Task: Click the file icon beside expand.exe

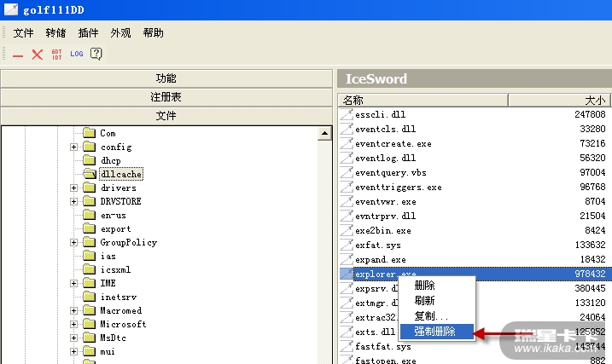Action: coord(347,259)
